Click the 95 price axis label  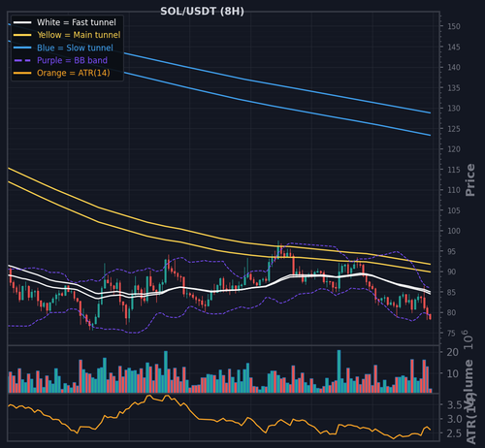(x=452, y=251)
